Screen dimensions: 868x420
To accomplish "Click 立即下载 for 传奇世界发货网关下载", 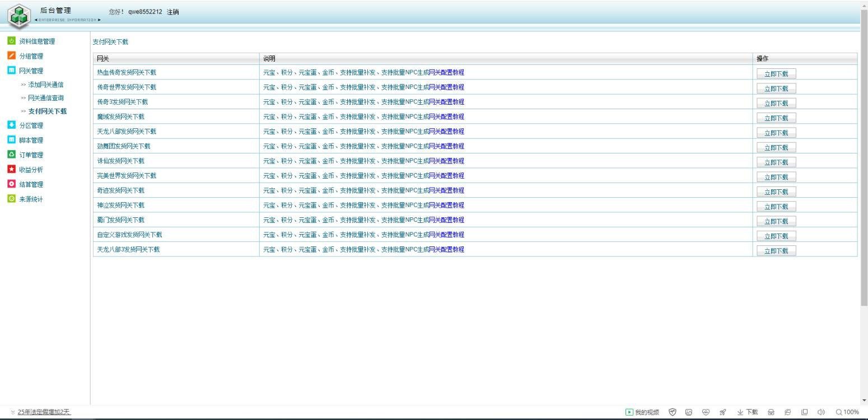I will click(x=776, y=88).
